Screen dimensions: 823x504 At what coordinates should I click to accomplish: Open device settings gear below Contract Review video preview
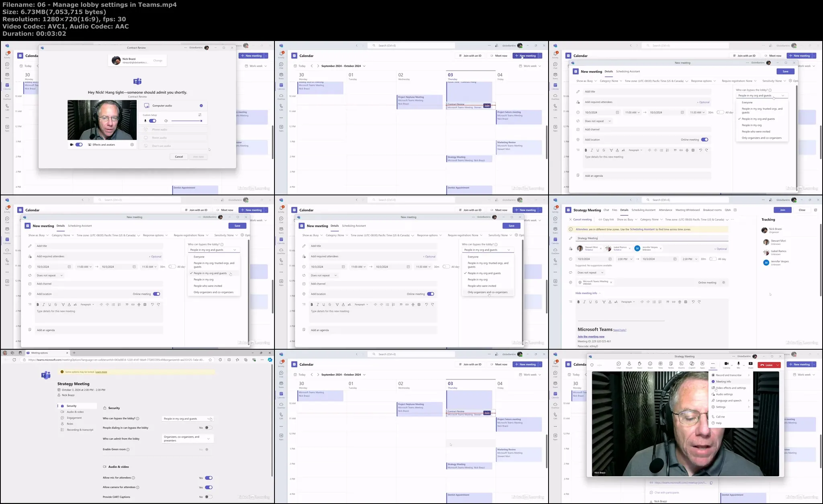132,145
